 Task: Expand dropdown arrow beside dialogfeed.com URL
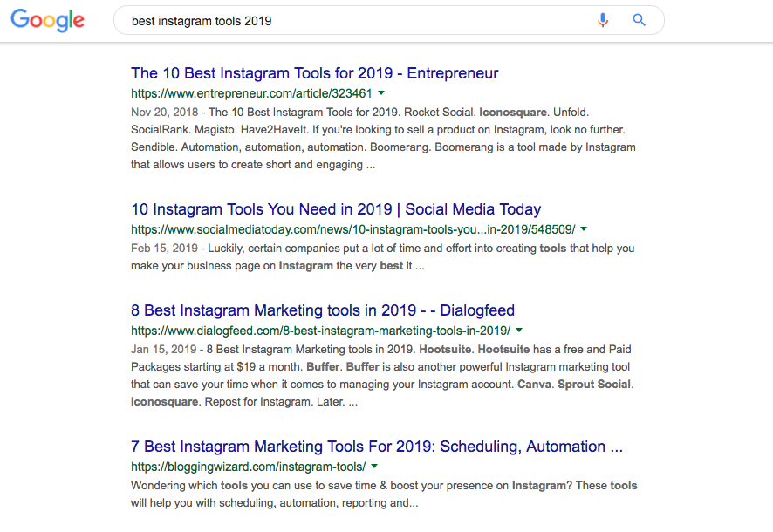point(519,330)
